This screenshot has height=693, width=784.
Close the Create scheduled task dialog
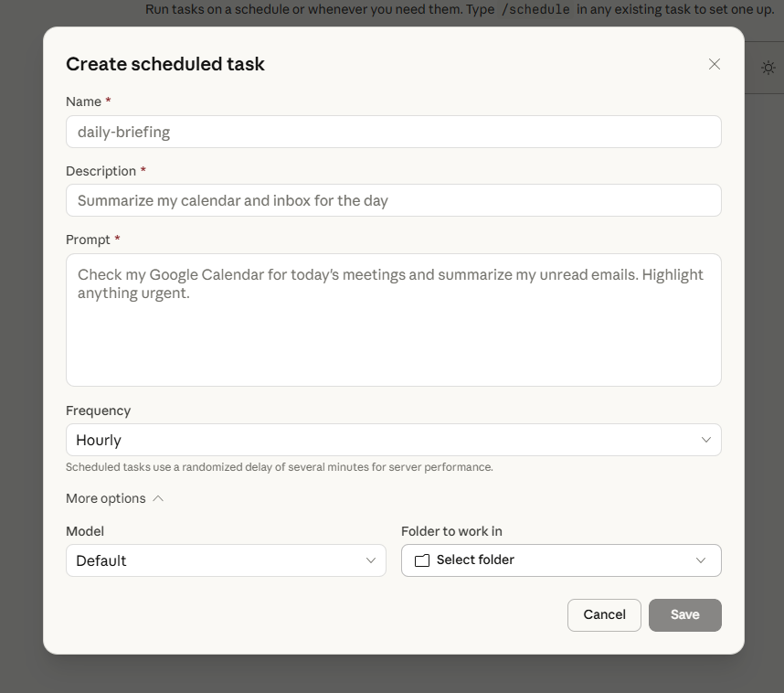tap(715, 64)
